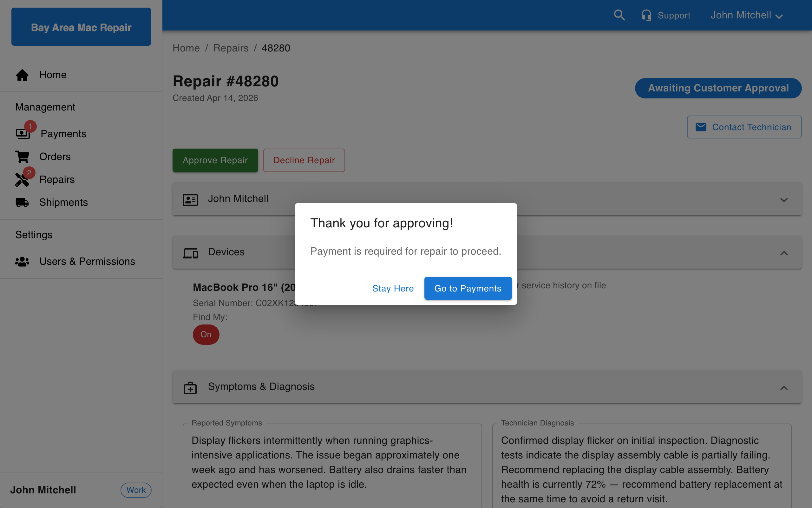The image size is (812, 508).
Task: Click the 48280 breadcrumb text
Action: (x=276, y=48)
